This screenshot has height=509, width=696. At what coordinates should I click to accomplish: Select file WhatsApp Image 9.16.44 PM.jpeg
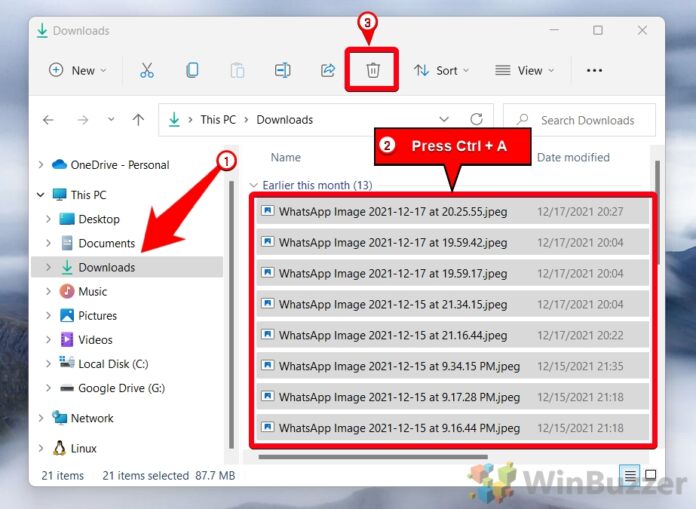tap(452, 428)
